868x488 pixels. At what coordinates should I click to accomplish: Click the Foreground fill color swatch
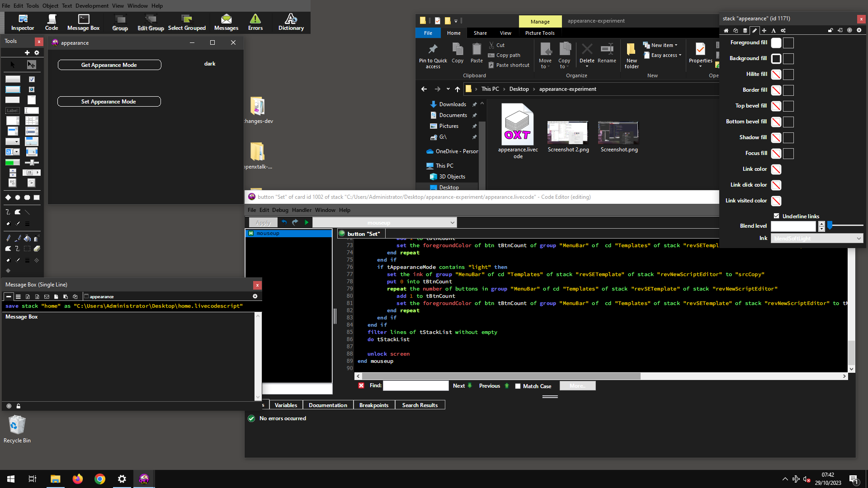tap(776, 43)
